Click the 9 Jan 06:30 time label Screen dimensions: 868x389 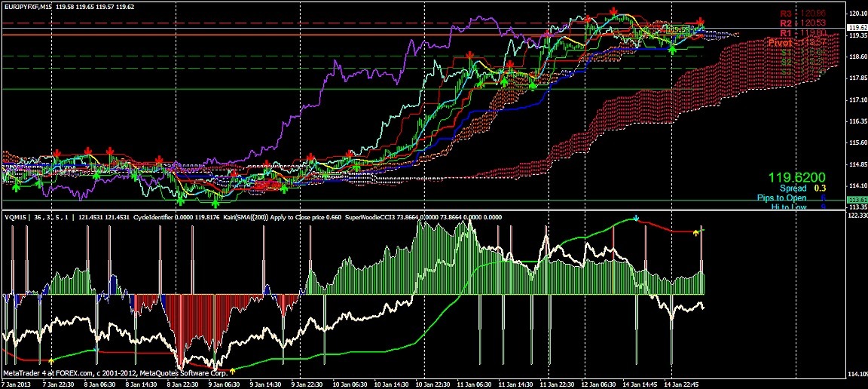point(226,384)
